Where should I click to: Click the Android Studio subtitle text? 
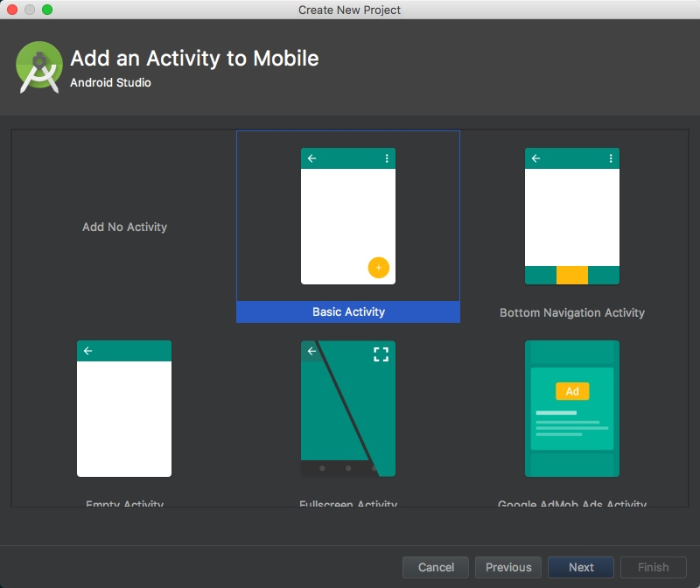pyautogui.click(x=110, y=82)
